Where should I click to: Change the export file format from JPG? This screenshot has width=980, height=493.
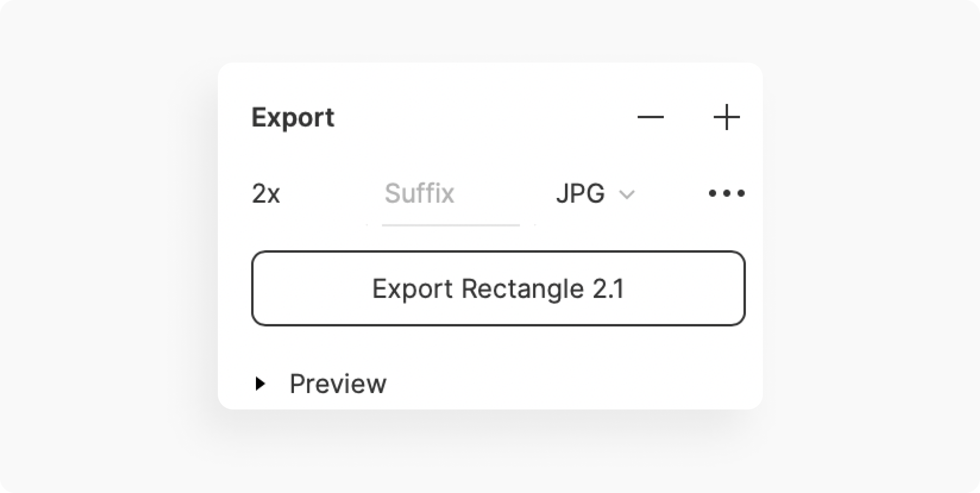click(596, 194)
